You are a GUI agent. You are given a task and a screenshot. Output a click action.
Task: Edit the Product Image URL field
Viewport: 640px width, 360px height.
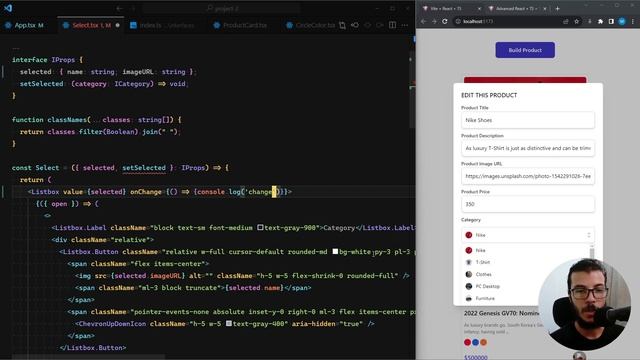[528, 176]
